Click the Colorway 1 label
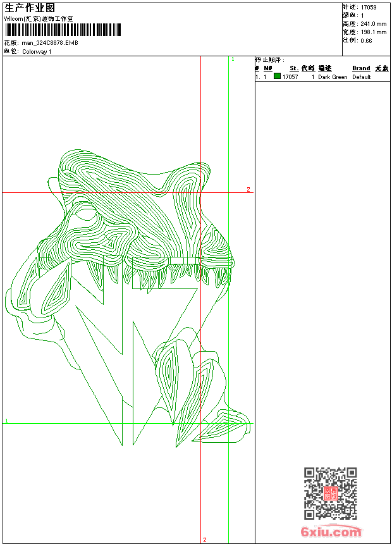Screen dimensions: 392x544 point(37,51)
